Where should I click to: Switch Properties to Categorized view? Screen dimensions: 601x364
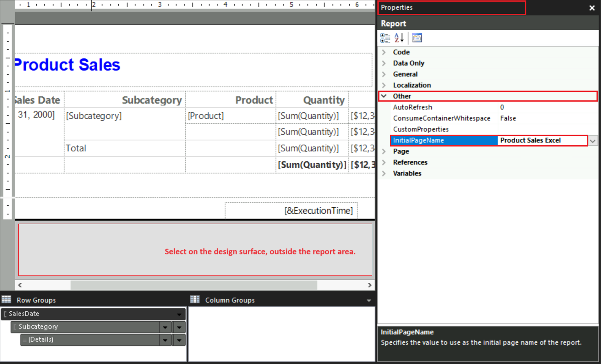click(x=385, y=38)
